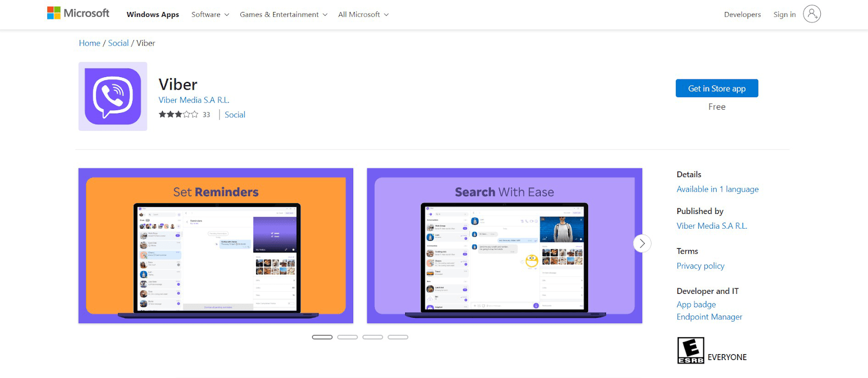Viewport: 868px width, 378px height.
Task: Click the star rating for Viber
Action: (178, 115)
